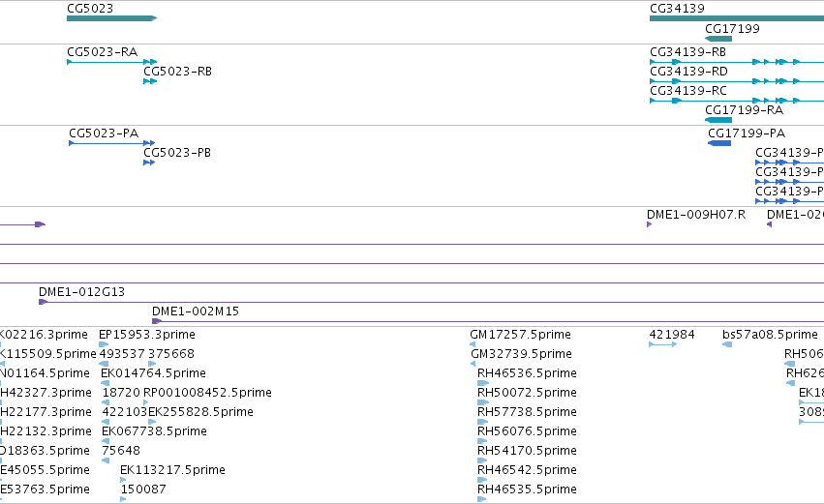This screenshot has width=824, height=504.
Task: Click the CG17199-RA transcript glyph
Action: click(x=717, y=120)
